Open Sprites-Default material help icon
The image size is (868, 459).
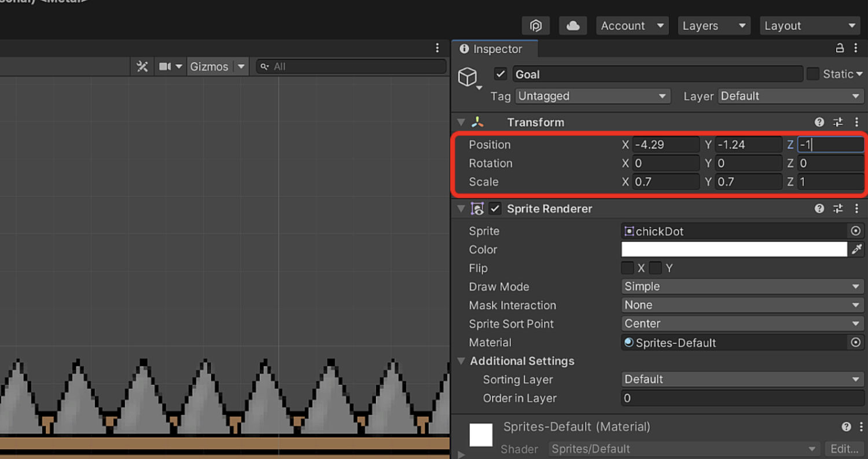846,427
